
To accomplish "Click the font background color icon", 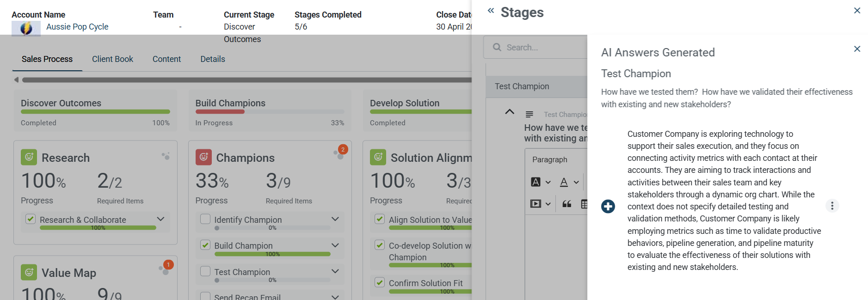I will [x=536, y=182].
